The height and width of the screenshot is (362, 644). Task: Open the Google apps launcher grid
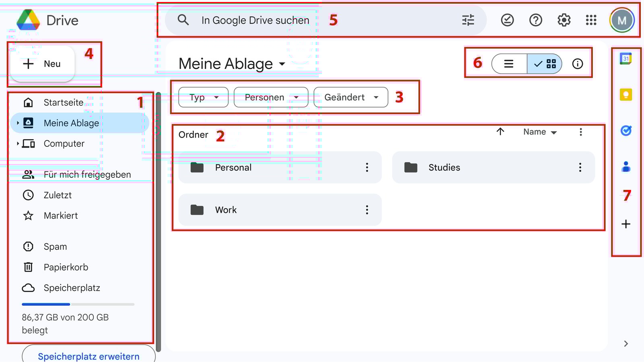[x=590, y=20]
